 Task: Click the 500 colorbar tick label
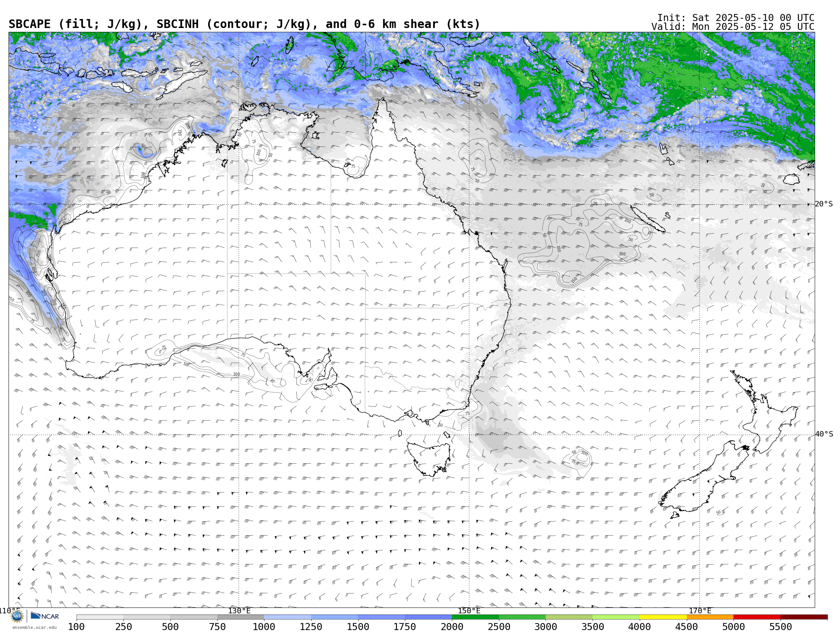(170, 627)
